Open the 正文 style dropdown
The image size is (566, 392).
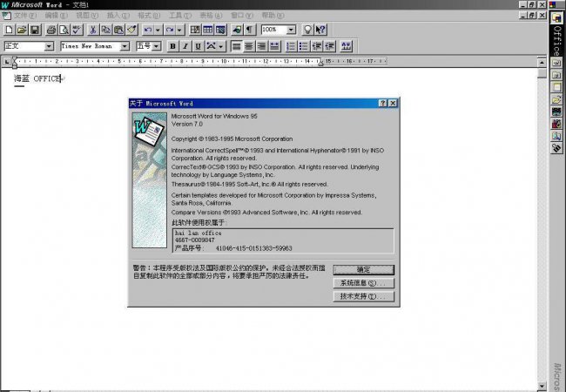49,46
